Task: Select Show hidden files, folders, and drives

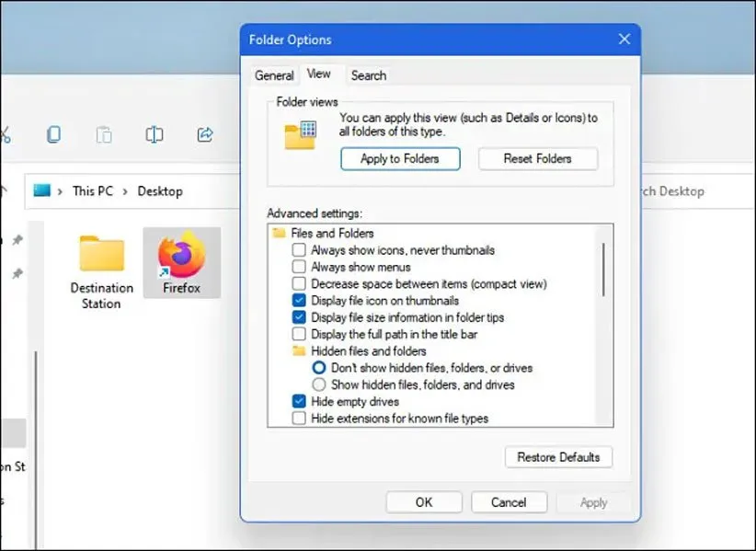Action: pos(319,385)
